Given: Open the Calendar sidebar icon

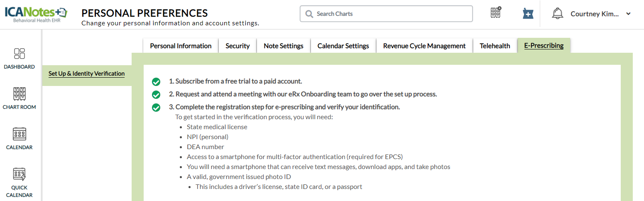Looking at the screenshot, I should [20, 134].
